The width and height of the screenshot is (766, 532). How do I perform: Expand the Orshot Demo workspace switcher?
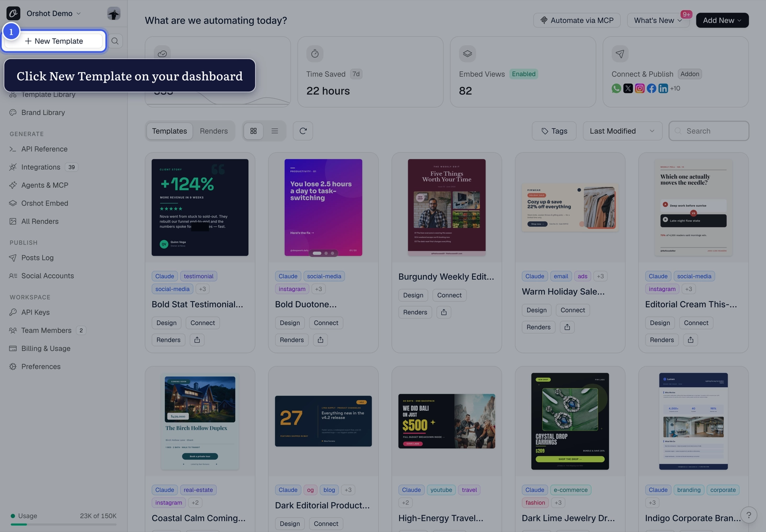[54, 13]
